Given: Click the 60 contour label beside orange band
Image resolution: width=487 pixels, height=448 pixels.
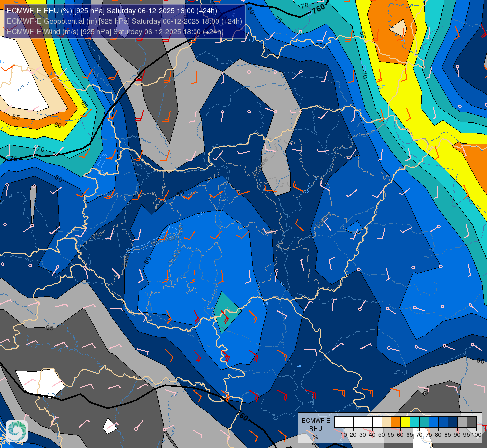Looking at the screenshot, I should (58, 125).
